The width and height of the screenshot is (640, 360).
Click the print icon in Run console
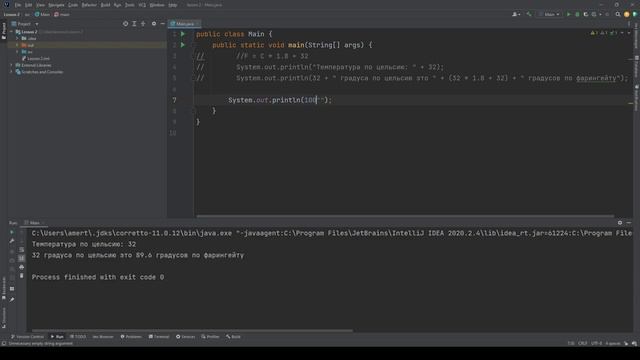22,267
